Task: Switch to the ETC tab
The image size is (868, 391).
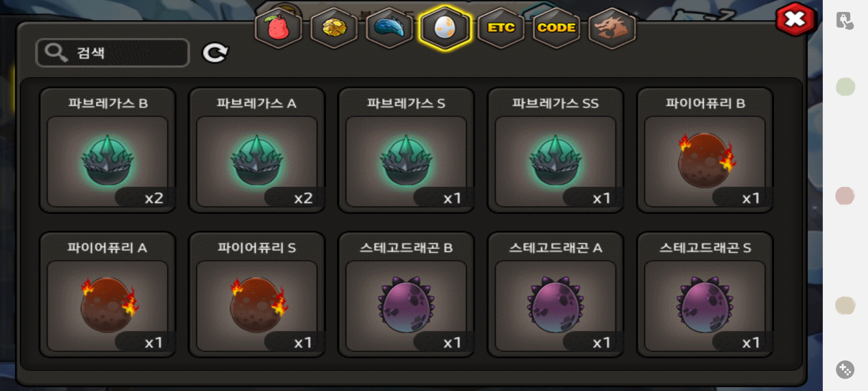Action: (501, 28)
